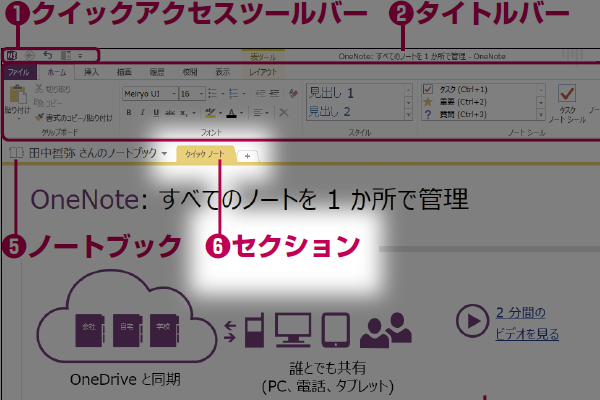
Task: Click the notebook icon beside 田中哲弥
Action: tap(16, 153)
